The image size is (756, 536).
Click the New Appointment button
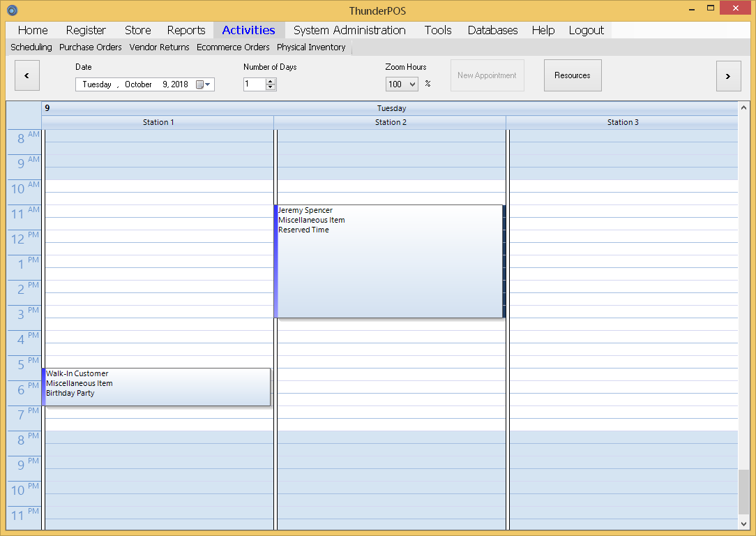(487, 75)
